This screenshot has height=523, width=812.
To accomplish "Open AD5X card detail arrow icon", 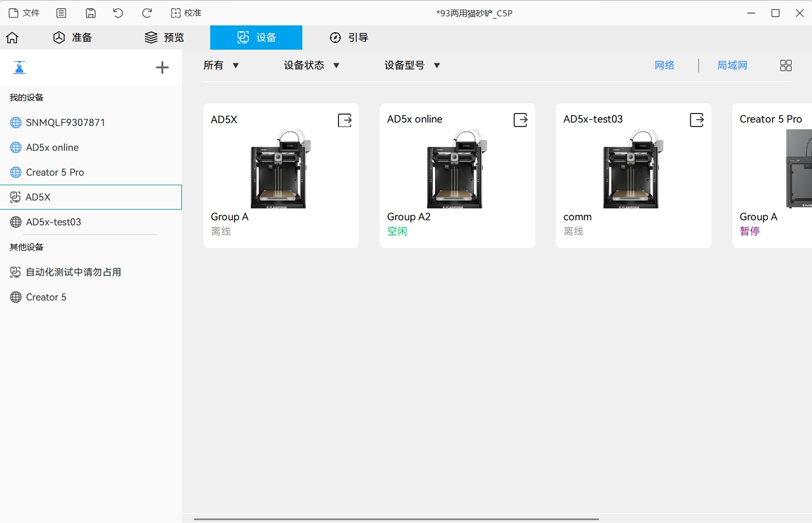I will [345, 120].
